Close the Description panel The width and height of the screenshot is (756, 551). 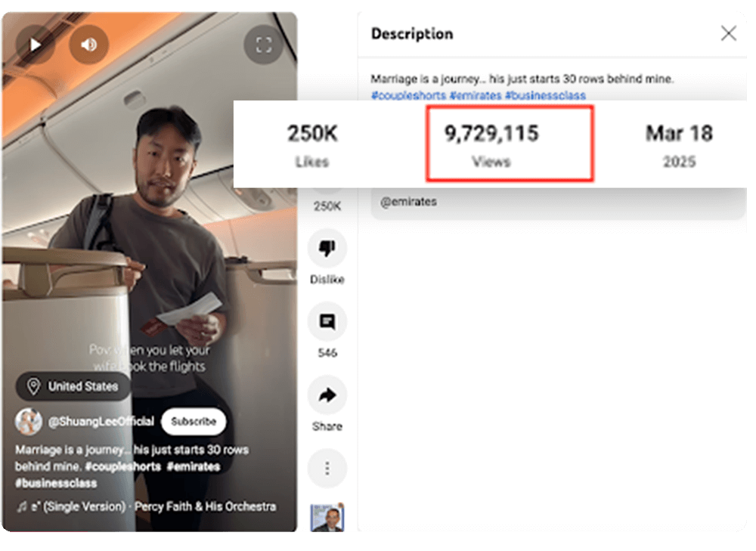point(728,34)
